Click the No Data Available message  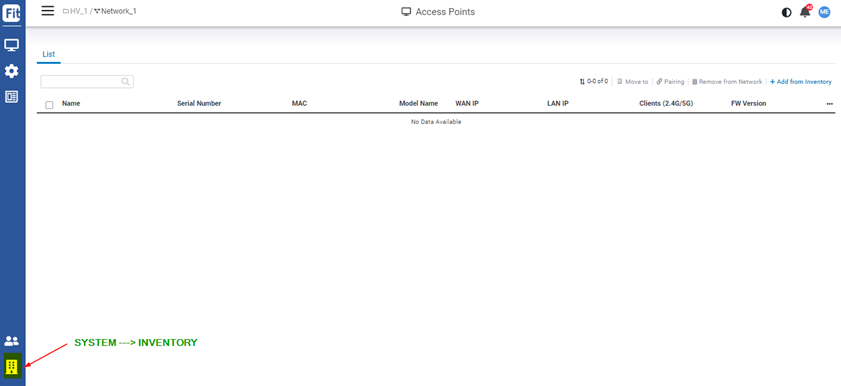click(x=436, y=122)
